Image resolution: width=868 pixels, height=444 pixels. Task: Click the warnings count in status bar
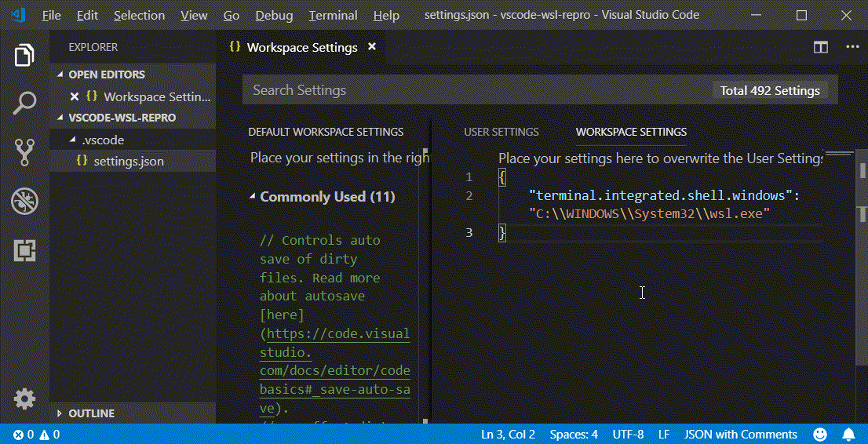[x=49, y=435]
